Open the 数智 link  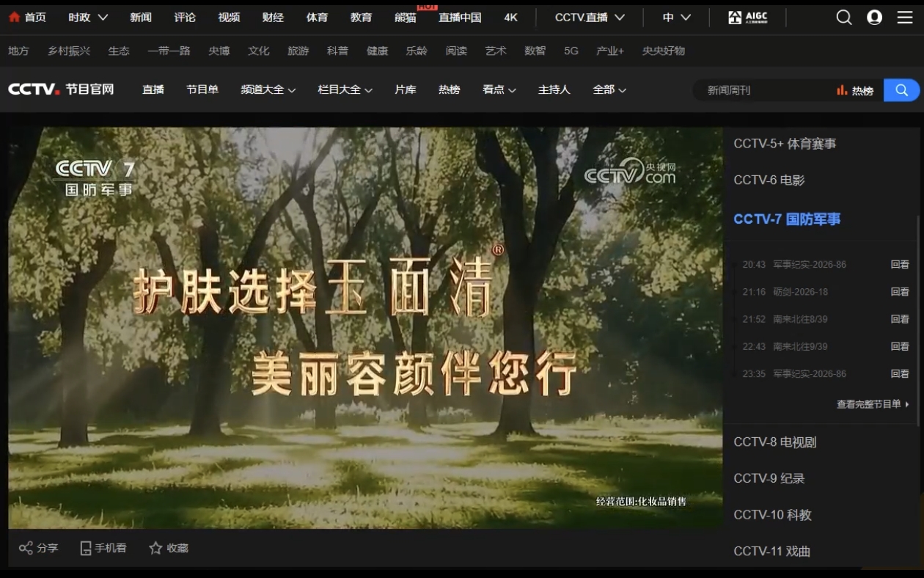coord(535,51)
